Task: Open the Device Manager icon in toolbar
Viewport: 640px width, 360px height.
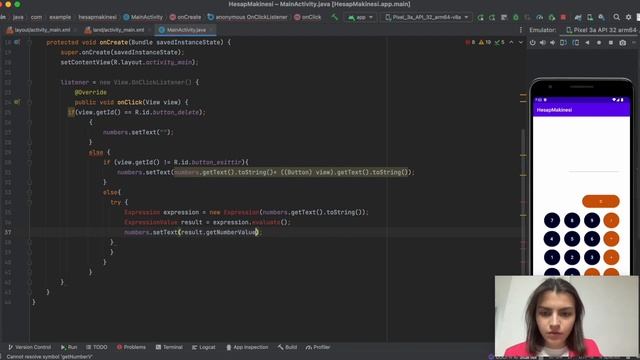Action: point(590,17)
